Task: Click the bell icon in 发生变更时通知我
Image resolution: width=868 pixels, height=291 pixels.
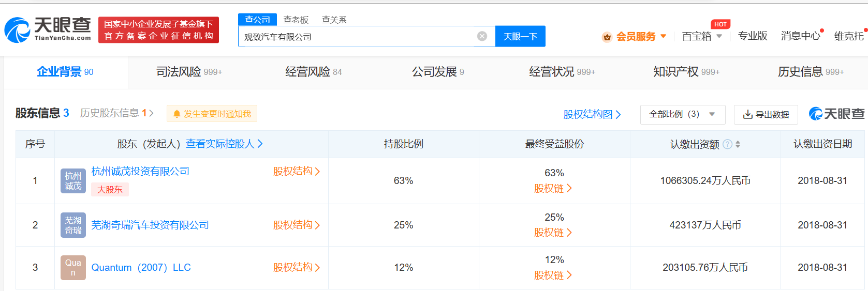Action: click(177, 114)
